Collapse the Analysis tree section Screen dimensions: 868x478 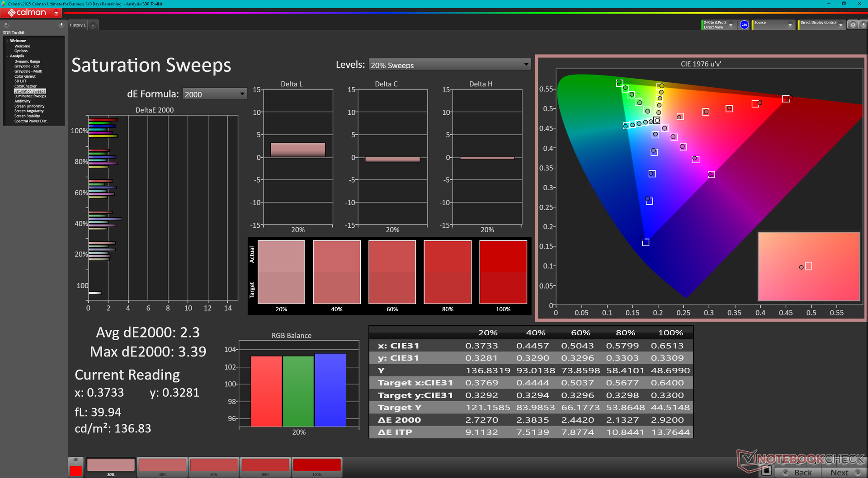pyautogui.click(x=7, y=56)
